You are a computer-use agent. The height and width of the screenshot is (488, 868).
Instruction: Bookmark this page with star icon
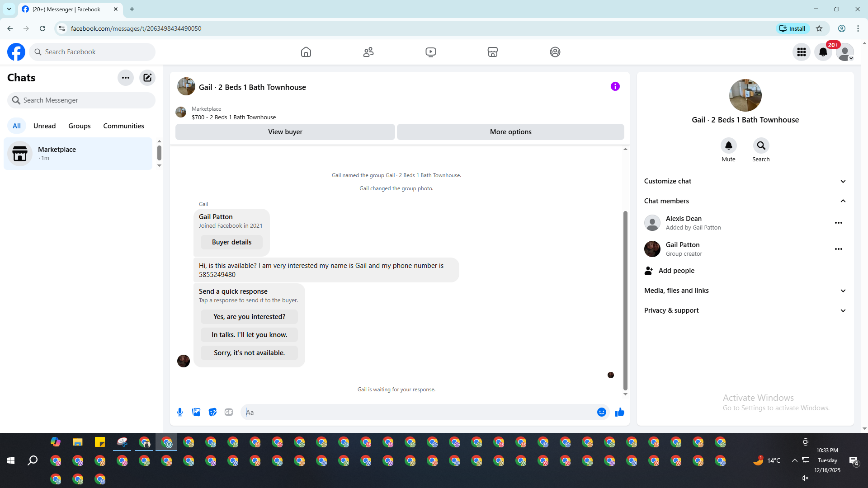point(819,28)
